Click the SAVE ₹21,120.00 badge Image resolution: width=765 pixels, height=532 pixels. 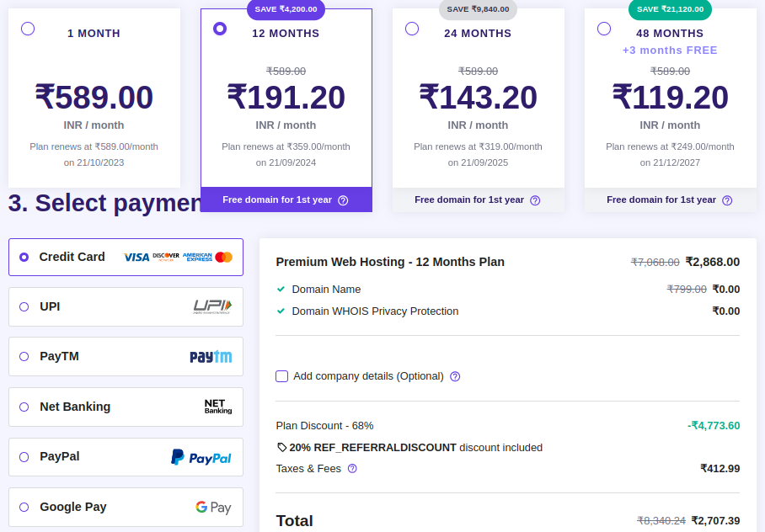tap(670, 9)
